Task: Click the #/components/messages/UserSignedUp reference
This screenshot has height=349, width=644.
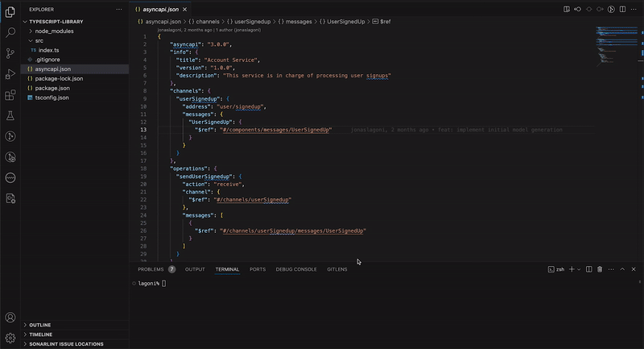Action: tap(276, 130)
